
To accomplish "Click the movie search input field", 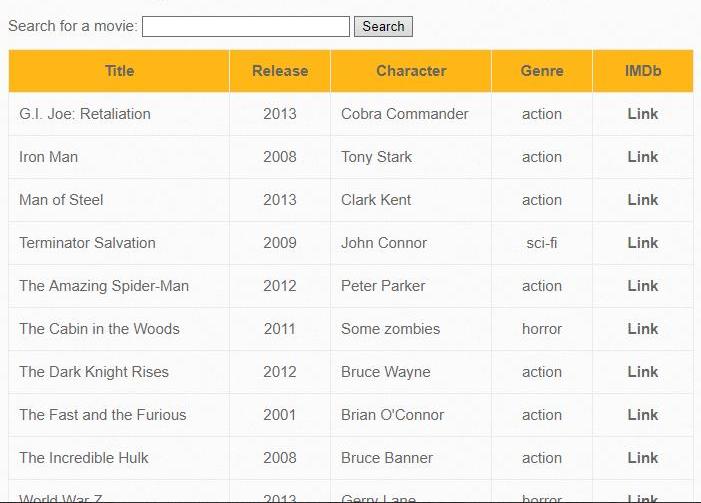I will click(x=246, y=26).
